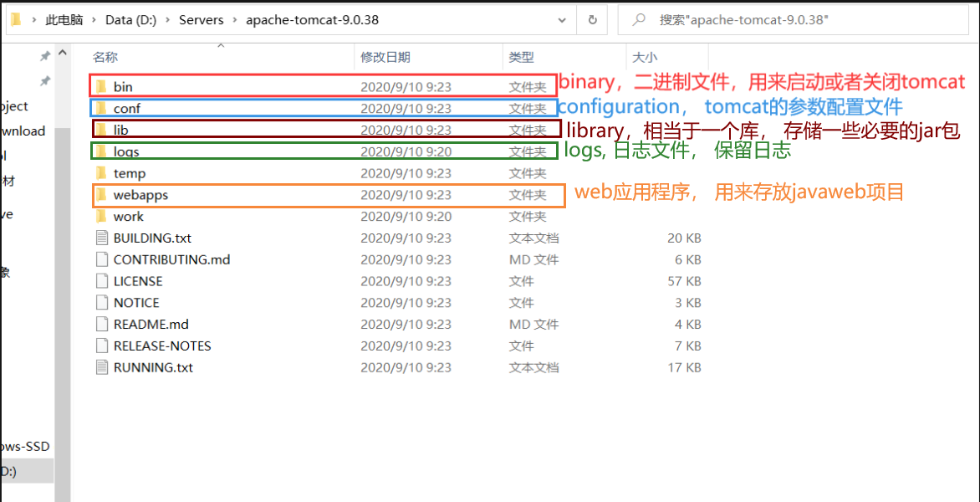Click the MD 文件 type of README.md

pos(533,325)
